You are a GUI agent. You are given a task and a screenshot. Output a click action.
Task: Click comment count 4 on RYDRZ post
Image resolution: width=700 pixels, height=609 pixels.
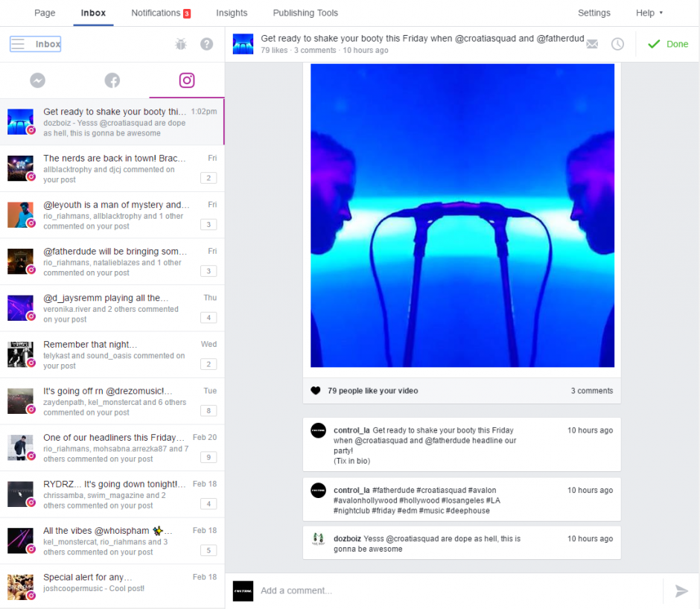pyautogui.click(x=209, y=503)
